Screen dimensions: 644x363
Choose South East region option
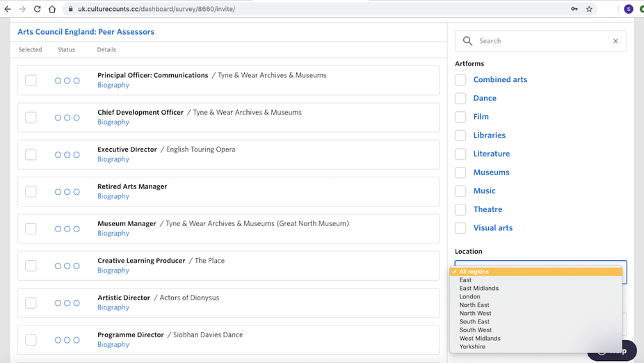pyautogui.click(x=536, y=321)
